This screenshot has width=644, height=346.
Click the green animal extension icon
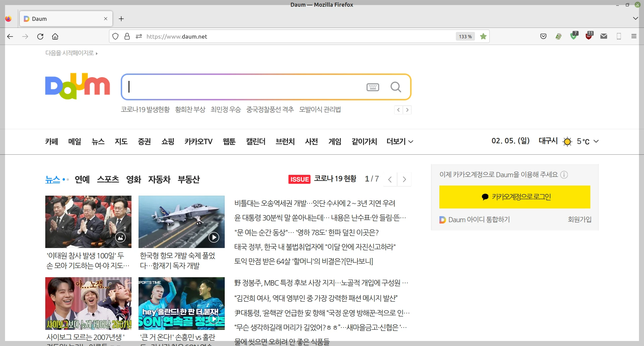point(558,36)
